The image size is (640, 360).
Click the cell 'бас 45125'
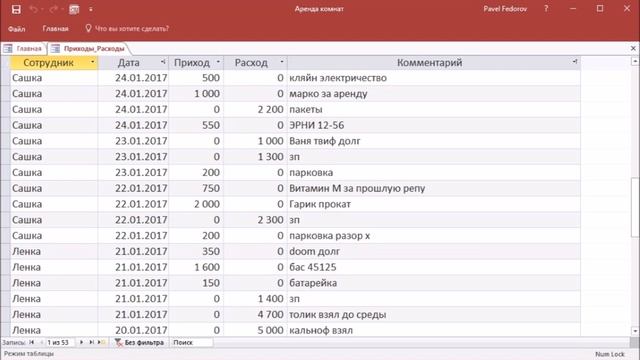[x=434, y=267]
